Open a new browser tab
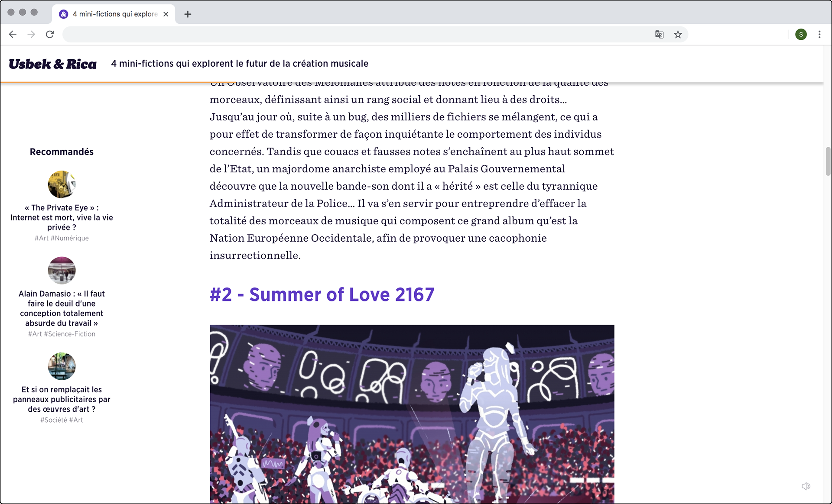The height and width of the screenshot is (504, 832). (188, 14)
